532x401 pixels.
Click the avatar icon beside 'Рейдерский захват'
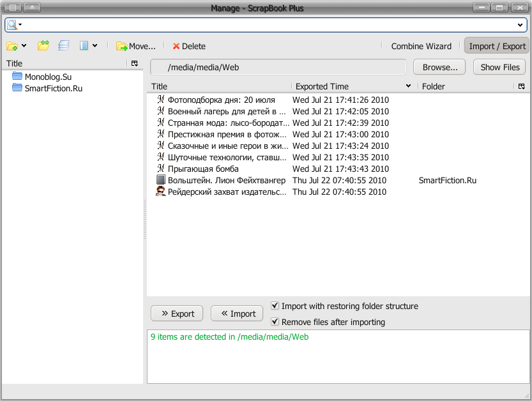(x=161, y=192)
